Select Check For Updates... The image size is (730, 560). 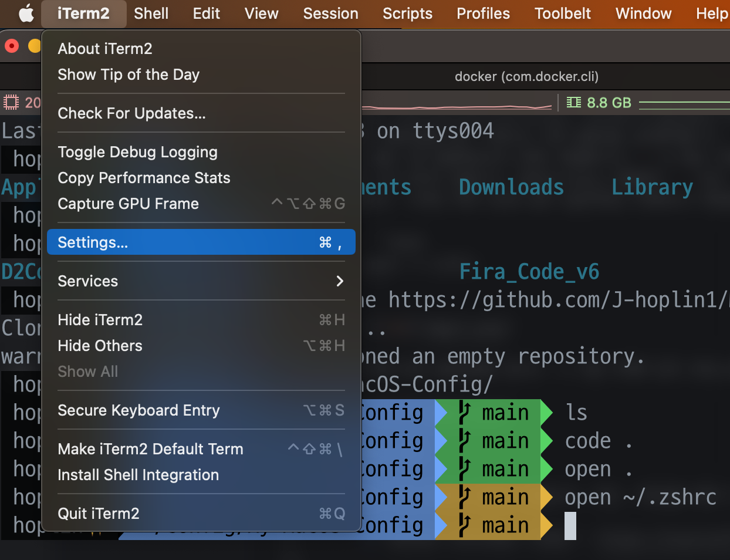[201, 113]
